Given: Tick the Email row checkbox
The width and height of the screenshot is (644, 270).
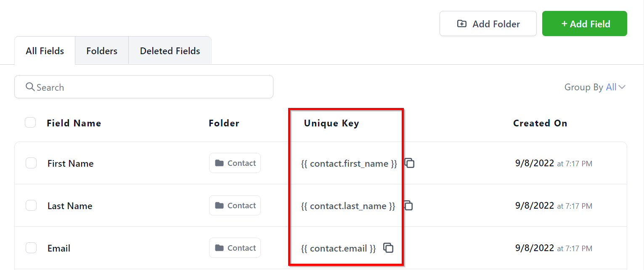Looking at the screenshot, I should pyautogui.click(x=31, y=248).
